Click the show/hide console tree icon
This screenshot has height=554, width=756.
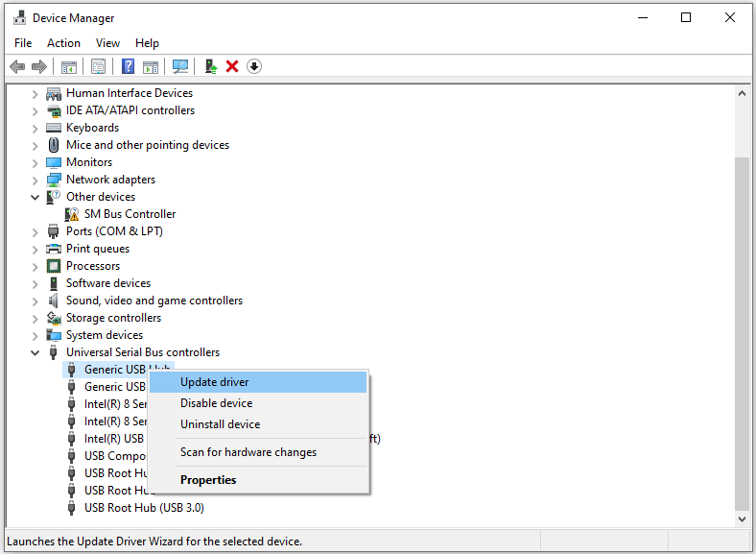coord(68,66)
